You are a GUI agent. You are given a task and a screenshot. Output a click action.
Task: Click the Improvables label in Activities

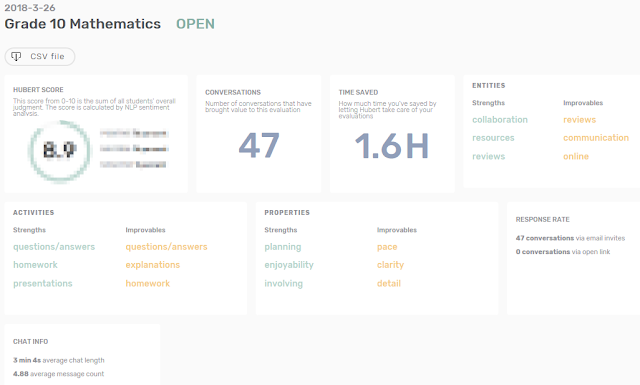pos(145,230)
